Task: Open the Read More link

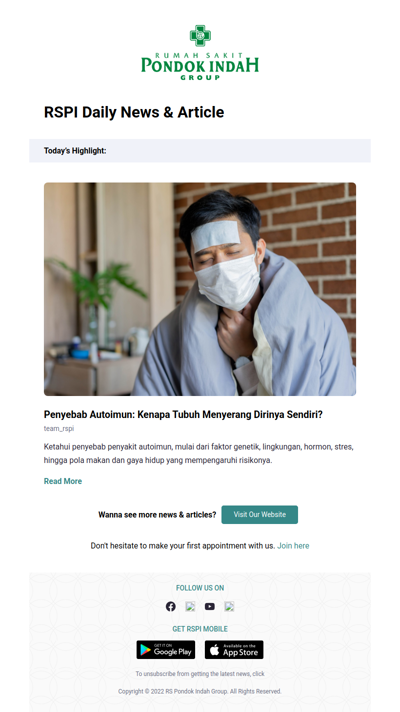Action: pos(63,481)
